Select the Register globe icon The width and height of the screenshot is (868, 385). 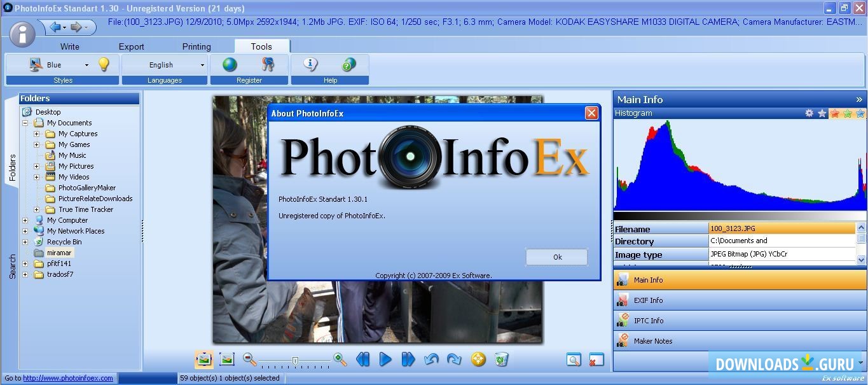point(230,64)
